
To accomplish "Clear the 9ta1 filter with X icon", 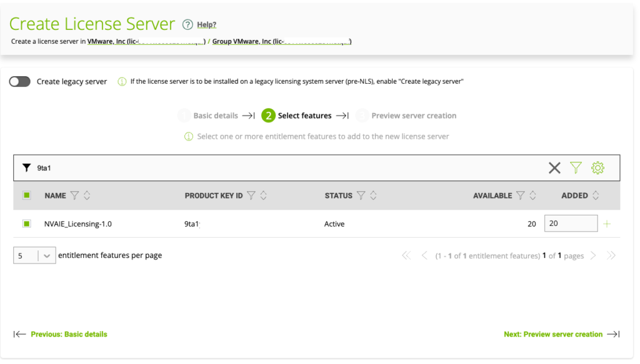I will point(554,167).
